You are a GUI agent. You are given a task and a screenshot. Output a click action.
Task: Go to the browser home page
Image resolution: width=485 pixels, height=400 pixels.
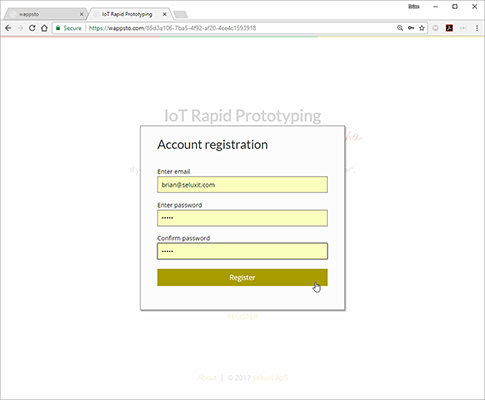coord(44,28)
